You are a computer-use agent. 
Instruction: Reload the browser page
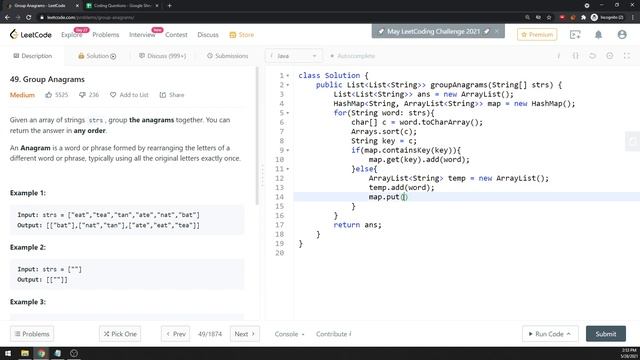[x=29, y=18]
